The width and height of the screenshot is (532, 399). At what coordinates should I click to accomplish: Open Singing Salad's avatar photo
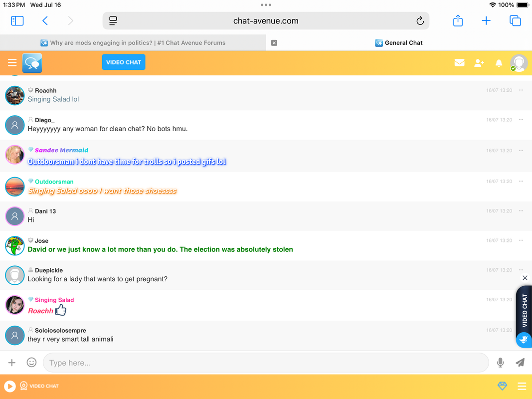tap(15, 305)
